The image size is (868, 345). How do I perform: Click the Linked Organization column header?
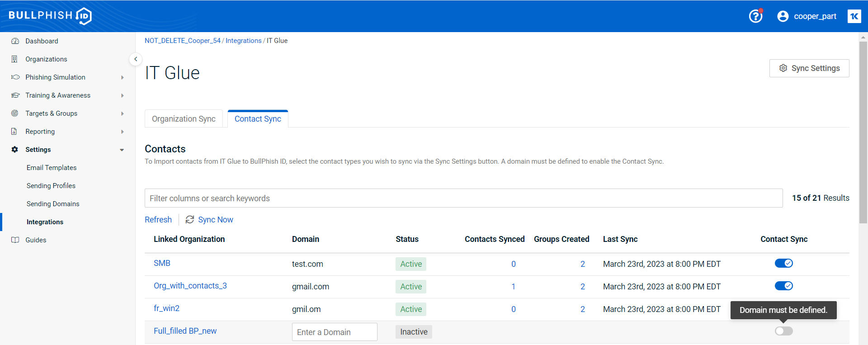(x=189, y=239)
